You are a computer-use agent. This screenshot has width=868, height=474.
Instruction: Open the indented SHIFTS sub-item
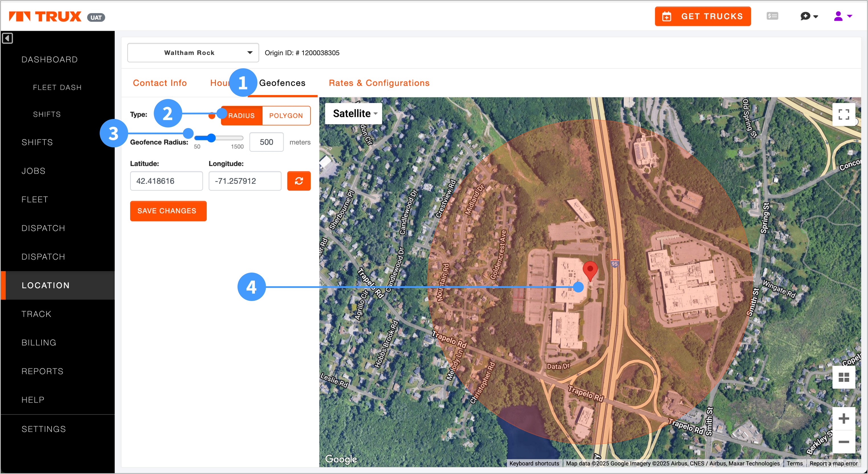(x=47, y=114)
